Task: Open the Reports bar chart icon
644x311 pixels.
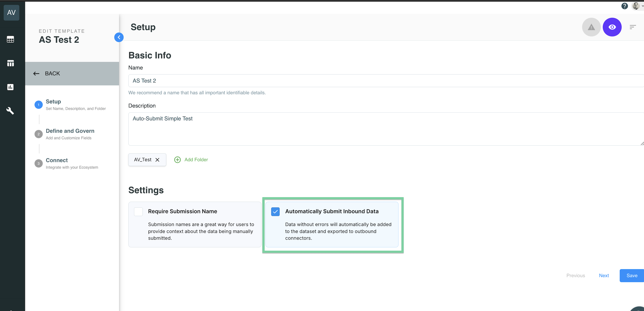Action: (x=10, y=87)
